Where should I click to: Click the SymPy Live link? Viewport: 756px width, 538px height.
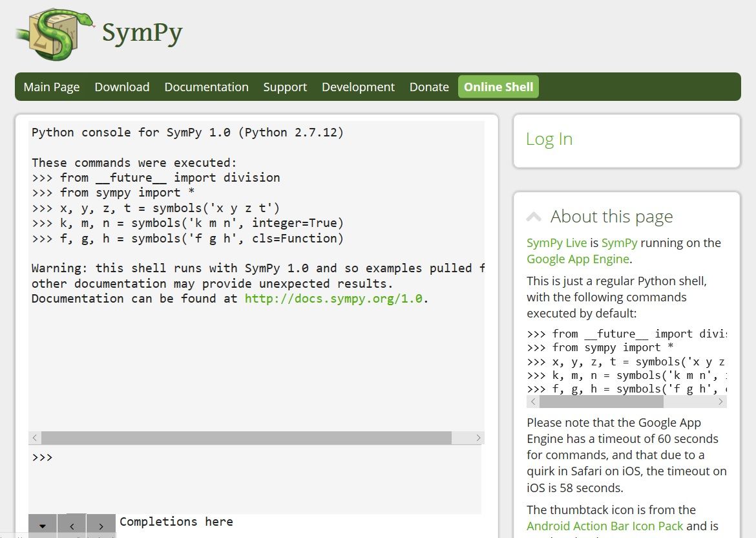point(556,242)
